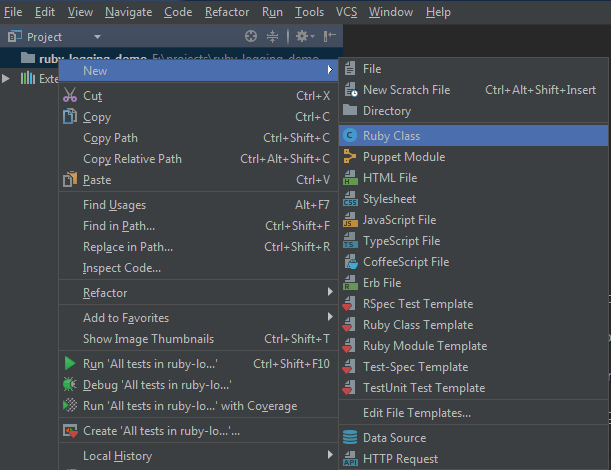Click the Cut scissors icon
This screenshot has width=611, height=470.
coord(70,96)
